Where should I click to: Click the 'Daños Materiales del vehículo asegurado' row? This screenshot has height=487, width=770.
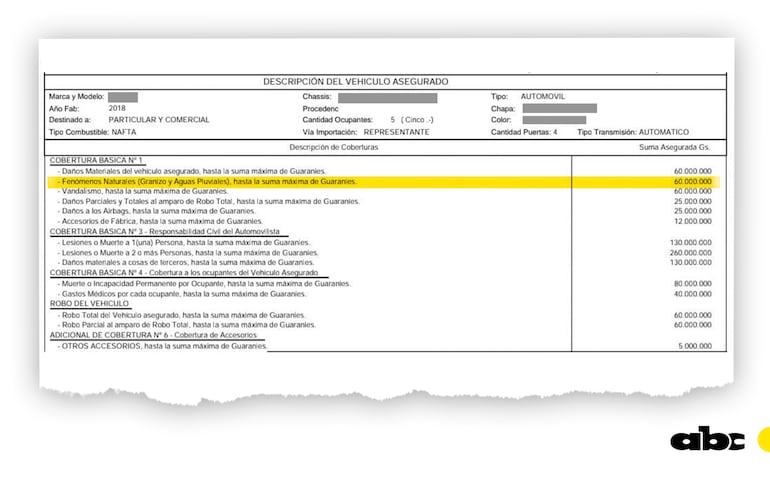pyautogui.click(x=192, y=171)
